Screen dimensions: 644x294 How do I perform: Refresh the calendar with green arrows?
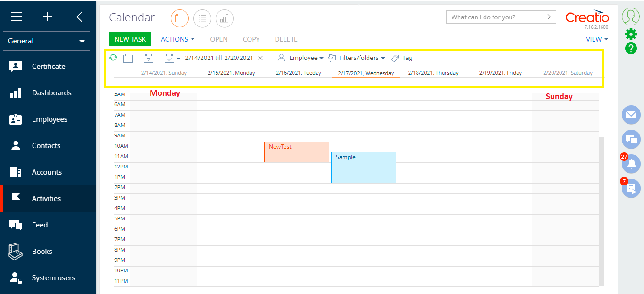pyautogui.click(x=113, y=58)
